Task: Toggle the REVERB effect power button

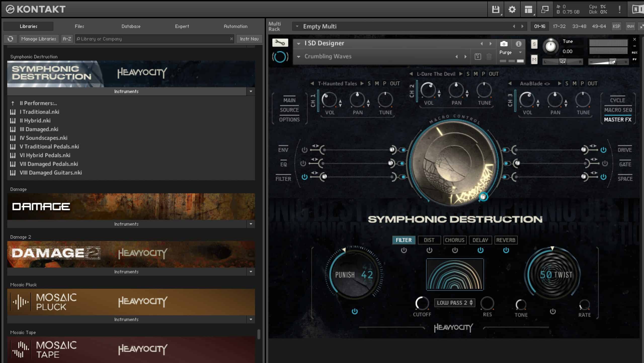Action: click(x=506, y=250)
